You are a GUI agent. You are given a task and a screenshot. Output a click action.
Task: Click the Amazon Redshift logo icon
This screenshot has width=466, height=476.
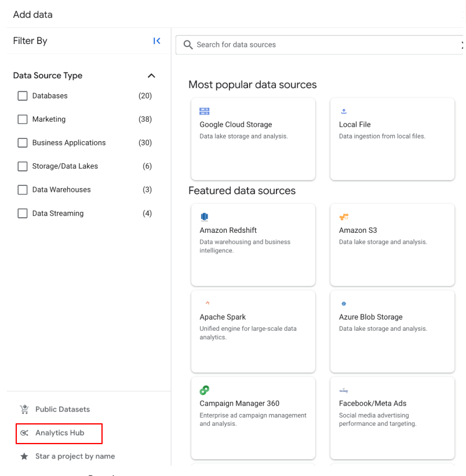point(205,217)
